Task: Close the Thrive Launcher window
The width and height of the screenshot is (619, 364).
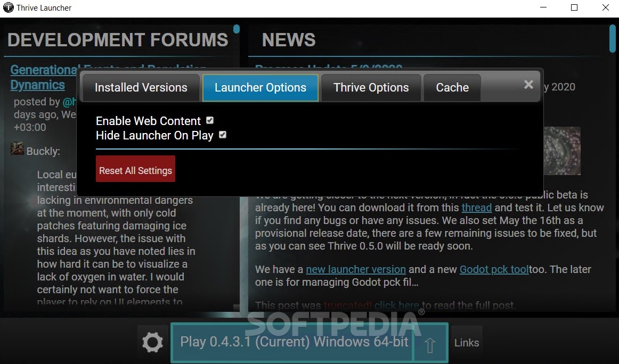Action: coord(605,8)
